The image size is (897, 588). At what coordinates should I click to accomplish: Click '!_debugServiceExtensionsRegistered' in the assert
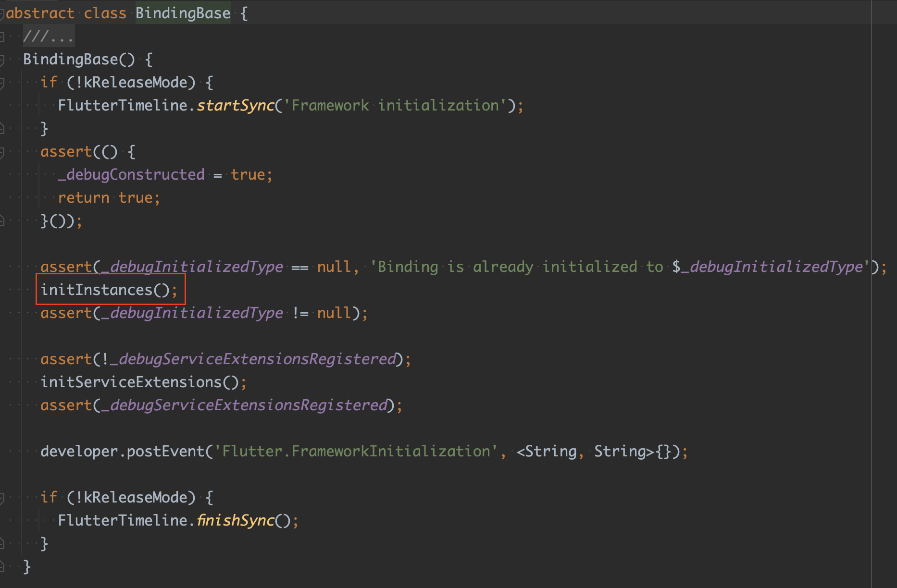click(249, 359)
